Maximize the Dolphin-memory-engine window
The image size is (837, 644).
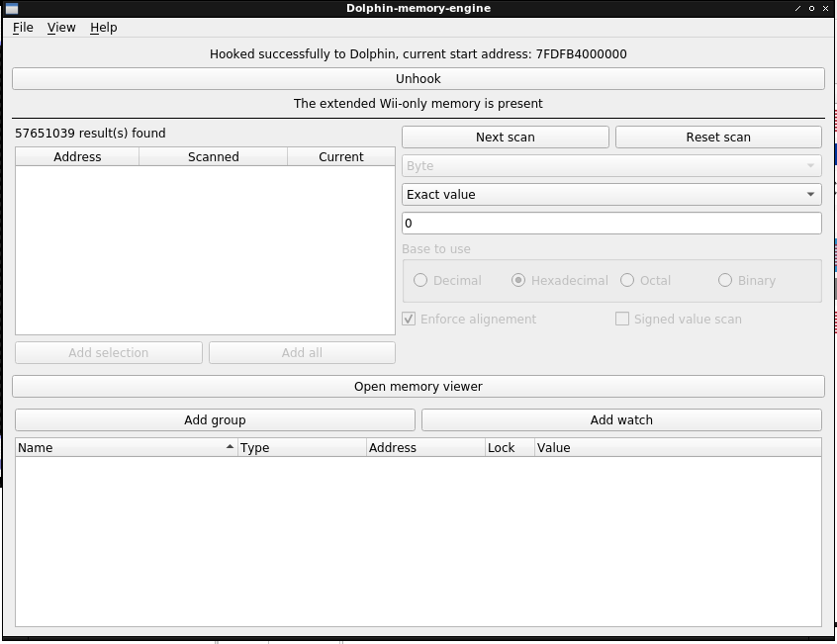point(812,9)
